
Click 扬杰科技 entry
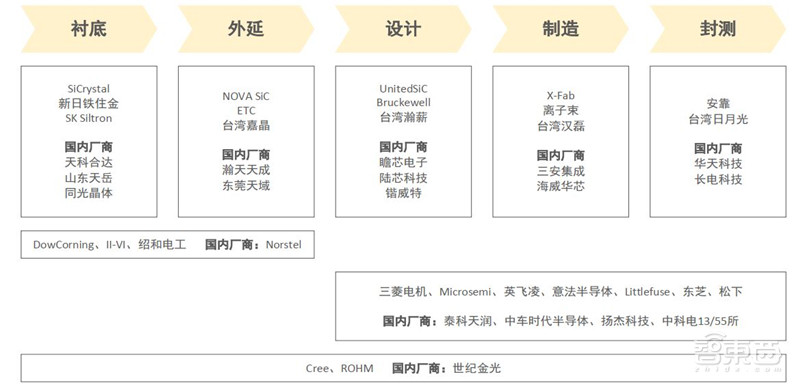(625, 321)
